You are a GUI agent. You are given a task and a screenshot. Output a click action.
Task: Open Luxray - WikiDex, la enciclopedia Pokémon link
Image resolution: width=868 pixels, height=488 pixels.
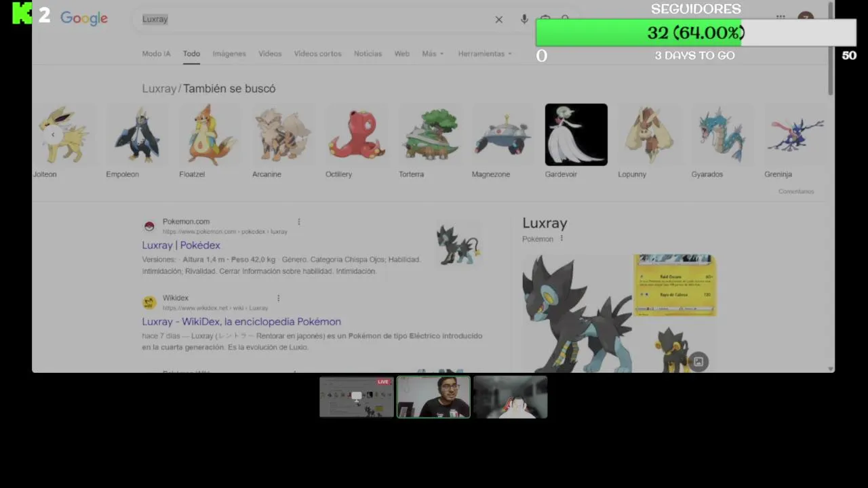[x=241, y=322]
